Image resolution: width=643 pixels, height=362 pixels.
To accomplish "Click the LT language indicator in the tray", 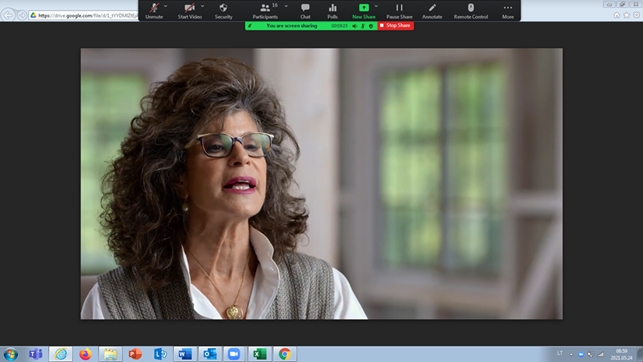I will coord(560,353).
